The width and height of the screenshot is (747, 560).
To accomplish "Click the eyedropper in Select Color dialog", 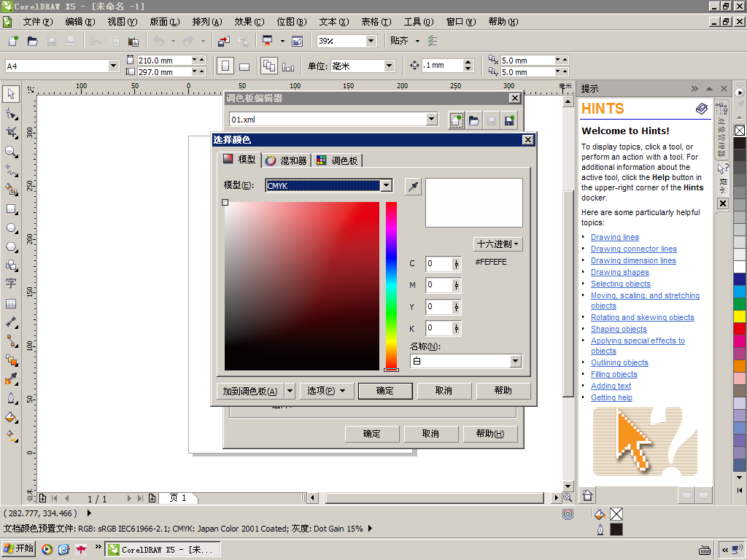I will coord(413,187).
